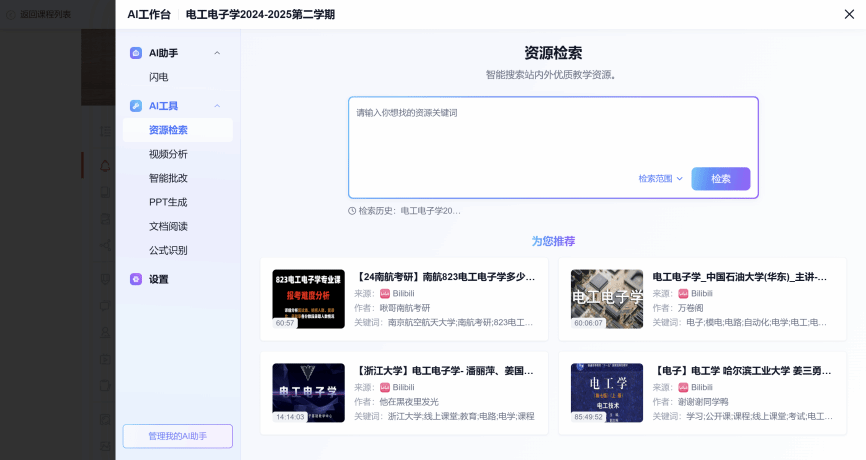Image resolution: width=866 pixels, height=460 pixels.
Task: Collapse the AI助手 section chevron
Action: (217, 53)
